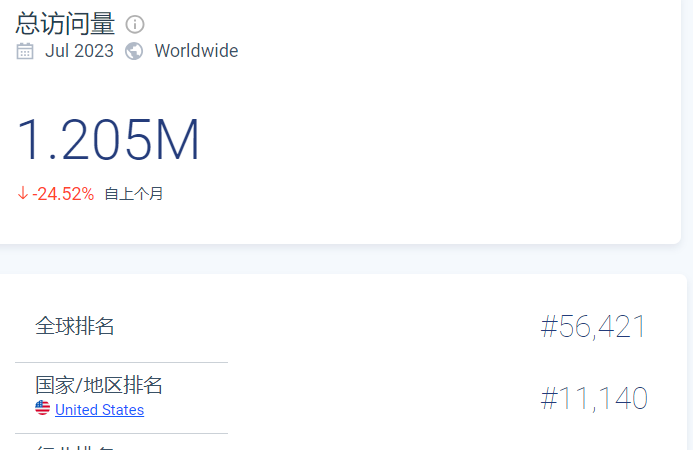Screen dimensions: 693x450
Task: Click the red downward arrow icon
Action: click(x=23, y=193)
